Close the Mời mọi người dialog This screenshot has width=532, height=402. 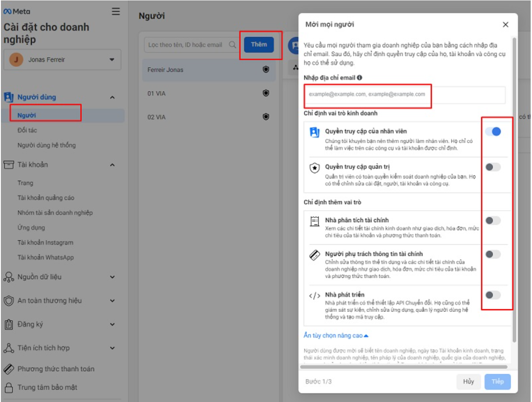[506, 25]
